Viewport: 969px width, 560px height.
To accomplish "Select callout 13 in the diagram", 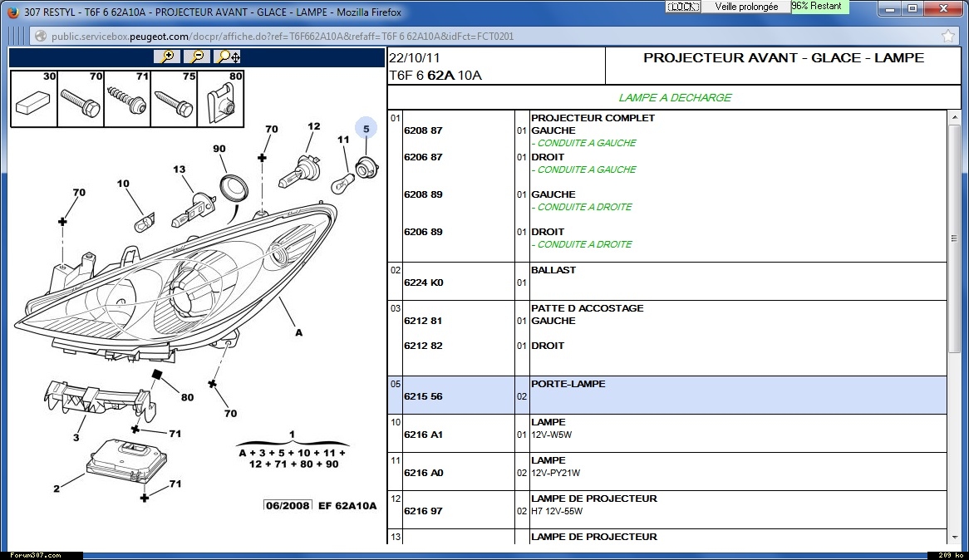I will 180,169.
